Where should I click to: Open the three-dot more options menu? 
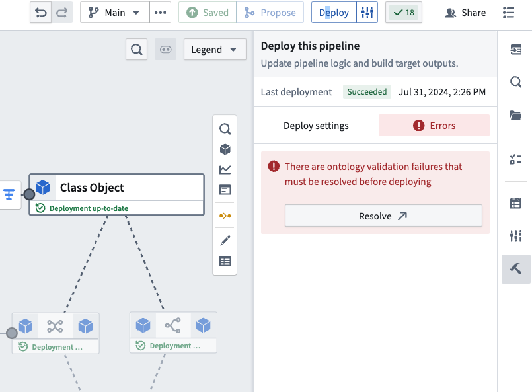point(160,13)
